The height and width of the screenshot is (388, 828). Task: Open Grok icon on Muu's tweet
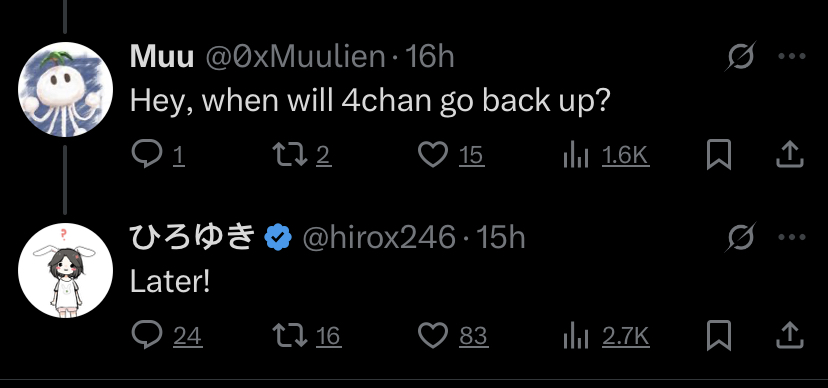[x=740, y=56]
